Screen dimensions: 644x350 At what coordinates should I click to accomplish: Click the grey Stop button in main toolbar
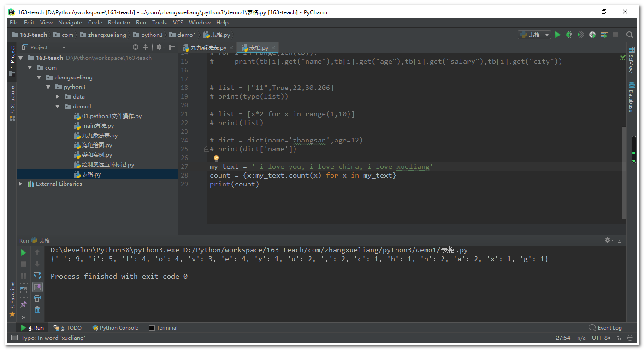(x=615, y=35)
